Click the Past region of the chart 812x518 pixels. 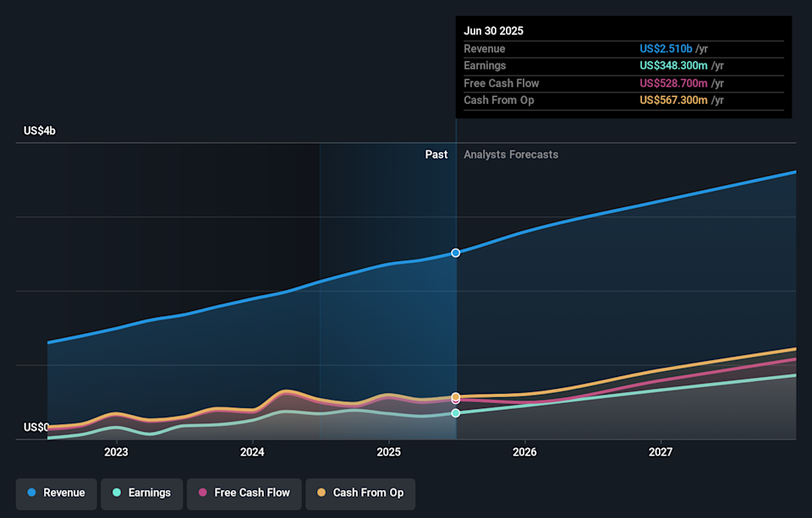(436, 155)
